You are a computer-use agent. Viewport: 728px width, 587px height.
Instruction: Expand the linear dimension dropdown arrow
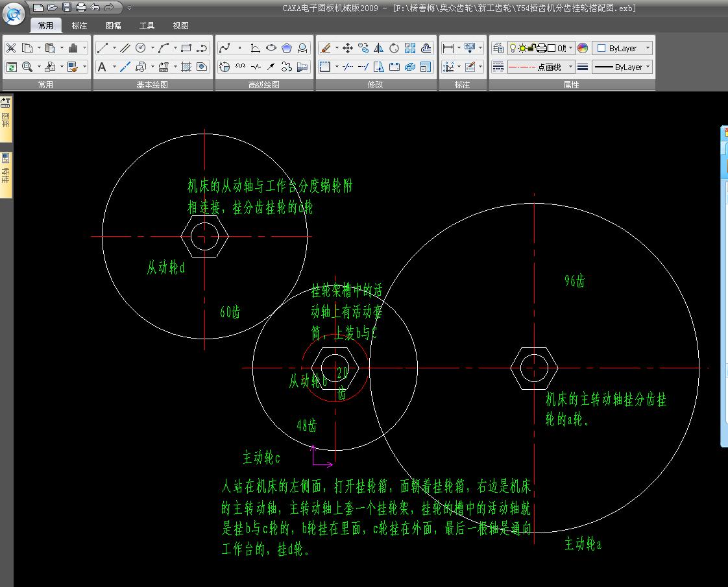459,48
